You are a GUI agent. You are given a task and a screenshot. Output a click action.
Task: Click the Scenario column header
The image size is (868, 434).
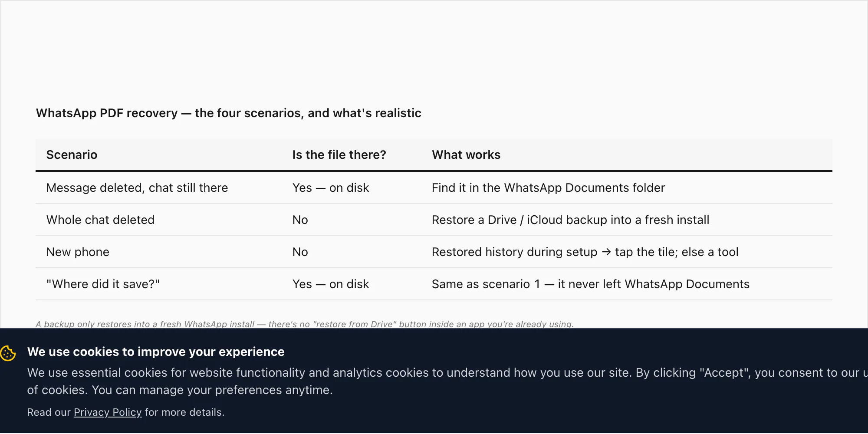[72, 155]
